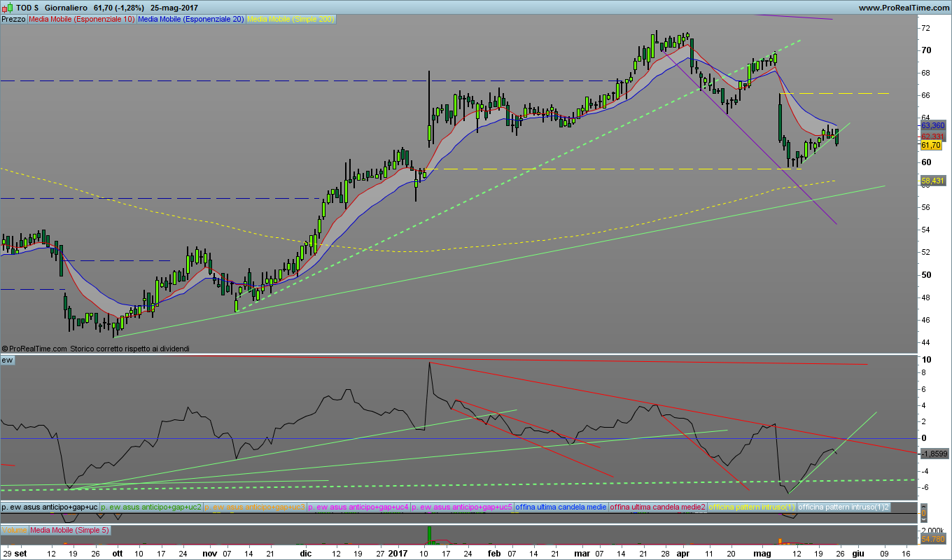The image size is (952, 560).
Task: Click the 'ew' indicator panel label
Action: click(7, 360)
